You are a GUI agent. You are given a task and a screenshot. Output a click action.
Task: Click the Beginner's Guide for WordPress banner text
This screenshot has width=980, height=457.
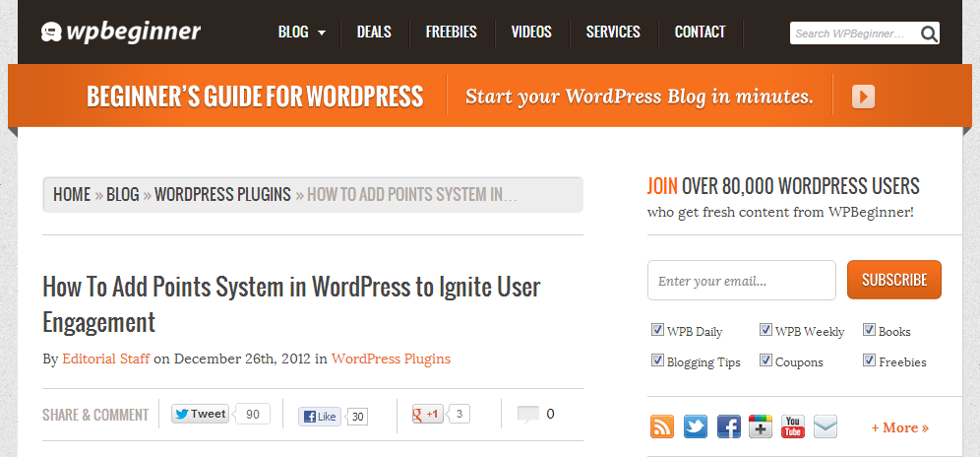(x=255, y=97)
